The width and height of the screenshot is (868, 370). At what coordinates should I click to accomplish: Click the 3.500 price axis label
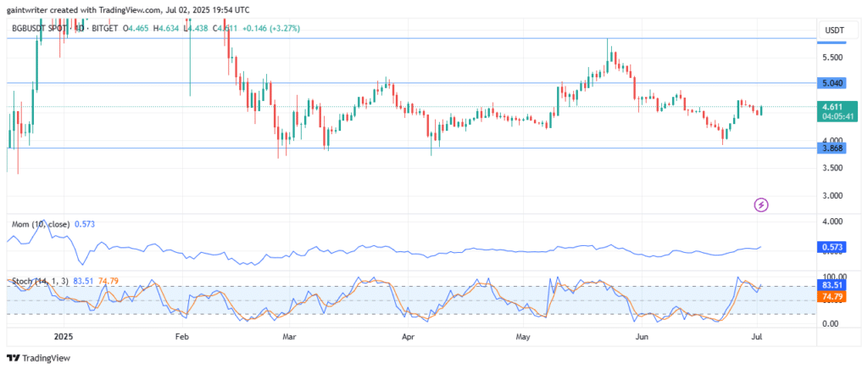pyautogui.click(x=833, y=168)
